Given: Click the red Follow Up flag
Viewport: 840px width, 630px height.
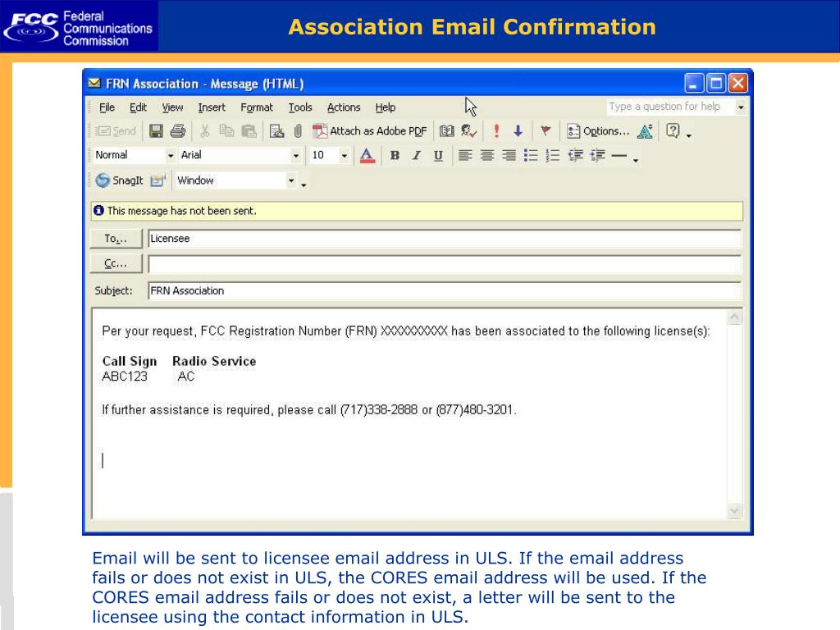Looking at the screenshot, I should coord(546,130).
